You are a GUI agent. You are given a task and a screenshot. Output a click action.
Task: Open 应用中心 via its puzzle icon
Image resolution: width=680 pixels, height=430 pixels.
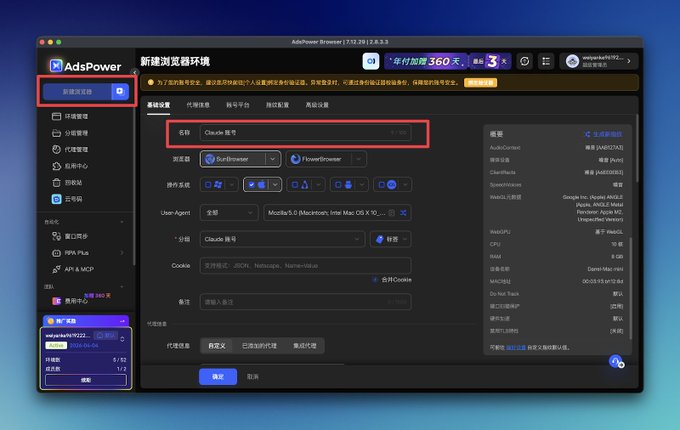coord(56,166)
